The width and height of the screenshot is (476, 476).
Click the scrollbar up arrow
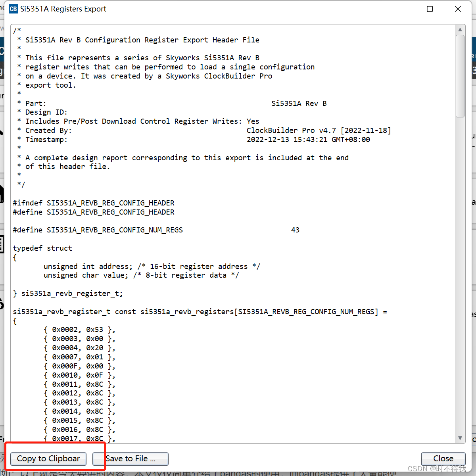pyautogui.click(x=460, y=30)
